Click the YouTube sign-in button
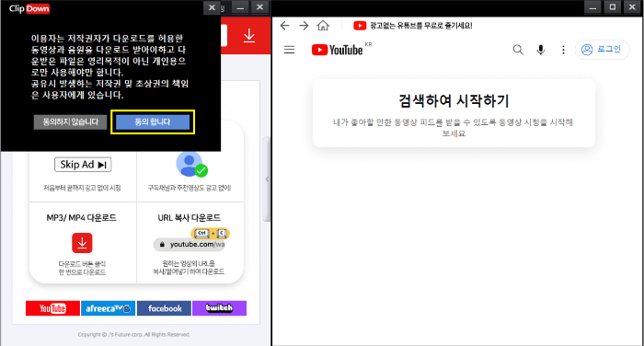Image resolution: width=644 pixels, height=346 pixels. (602, 50)
